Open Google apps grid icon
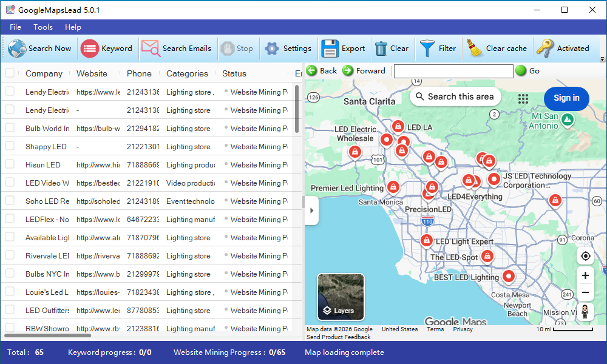 pyautogui.click(x=523, y=99)
